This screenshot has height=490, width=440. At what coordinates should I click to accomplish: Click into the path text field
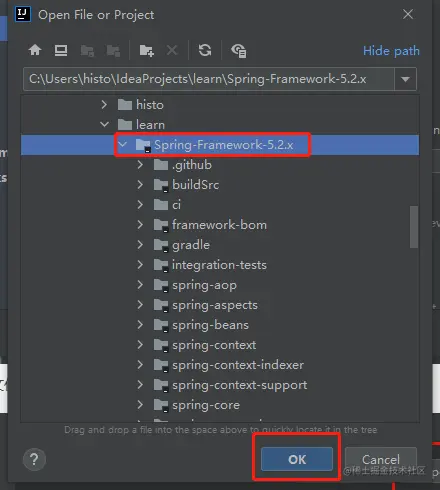click(209, 79)
